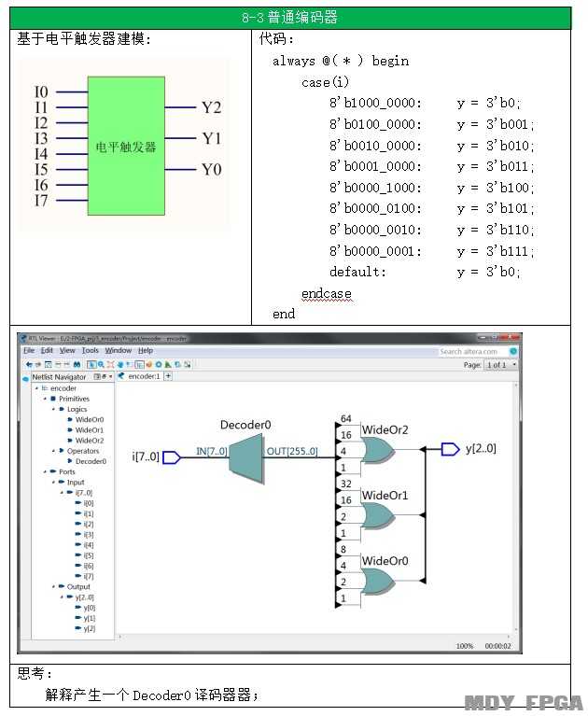This screenshot has width=588, height=716.
Task: Click the OUT[255..0] bus label
Action: click(292, 451)
